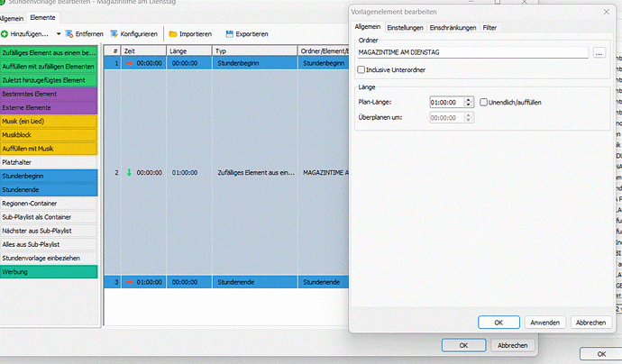Open the Hinzufügen dropdown arrow

click(59, 34)
